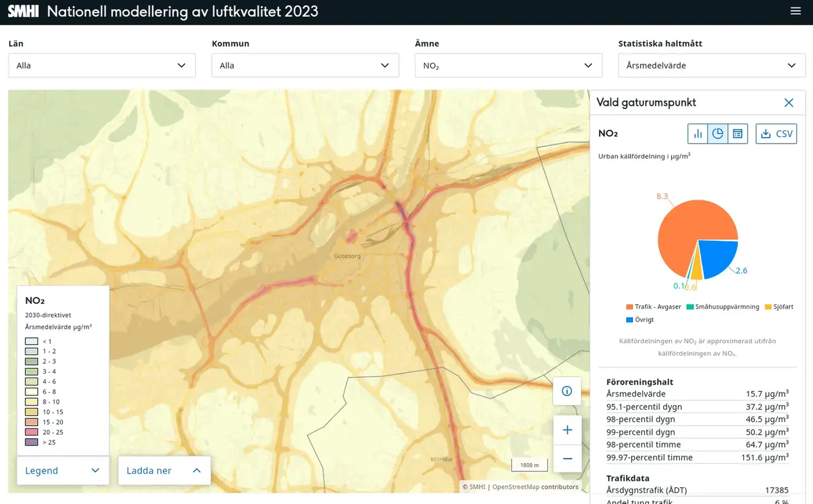The image size is (813, 504).
Task: Open the Statistiska haltmått dropdown
Action: (x=712, y=65)
